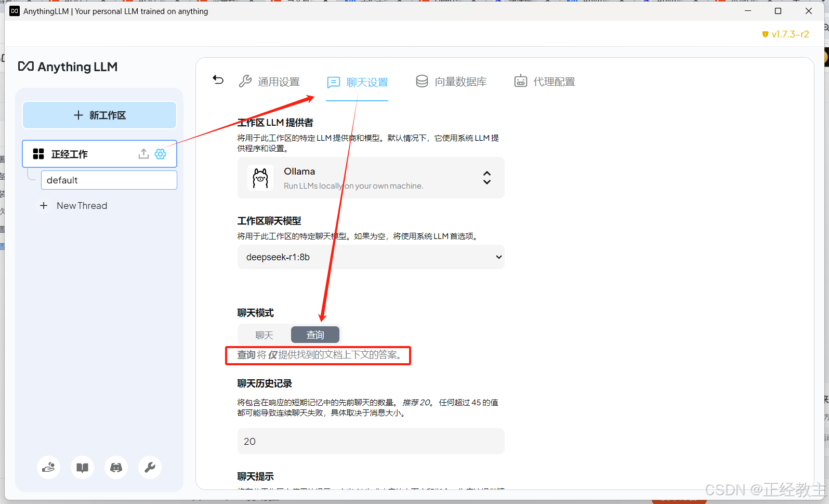Click the 向量数据库 database icon
The image size is (829, 504).
[x=422, y=82]
